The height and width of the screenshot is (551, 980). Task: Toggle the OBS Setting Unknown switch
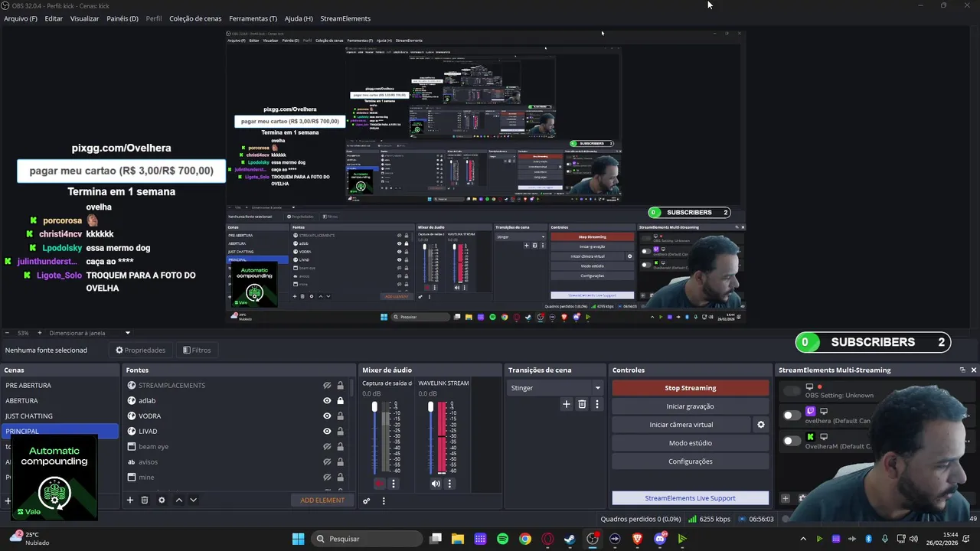click(792, 390)
